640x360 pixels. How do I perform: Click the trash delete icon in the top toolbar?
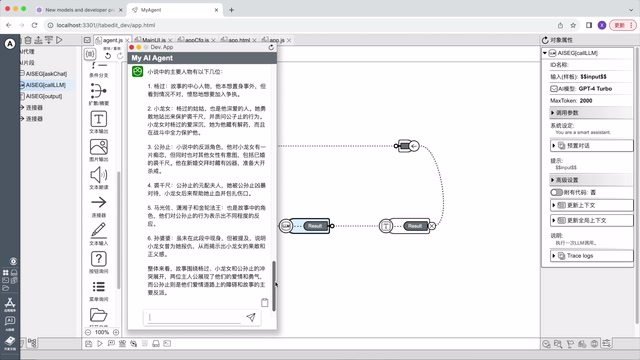28,40
